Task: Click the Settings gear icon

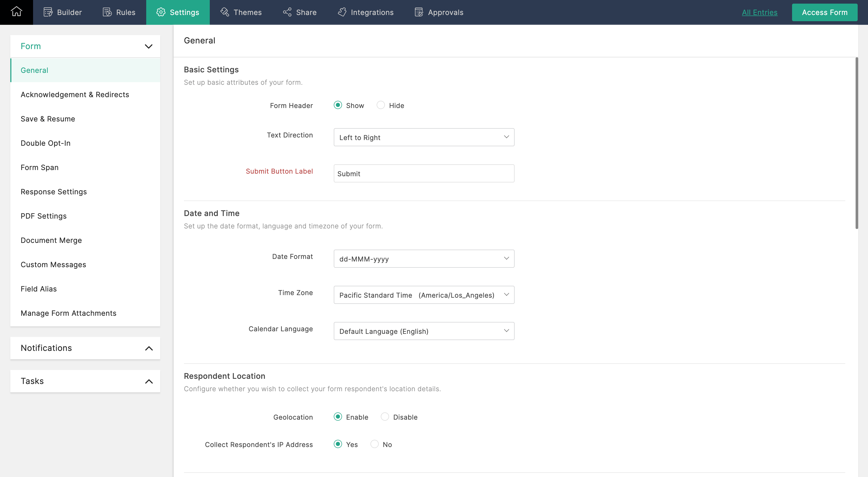Action: pos(161,12)
